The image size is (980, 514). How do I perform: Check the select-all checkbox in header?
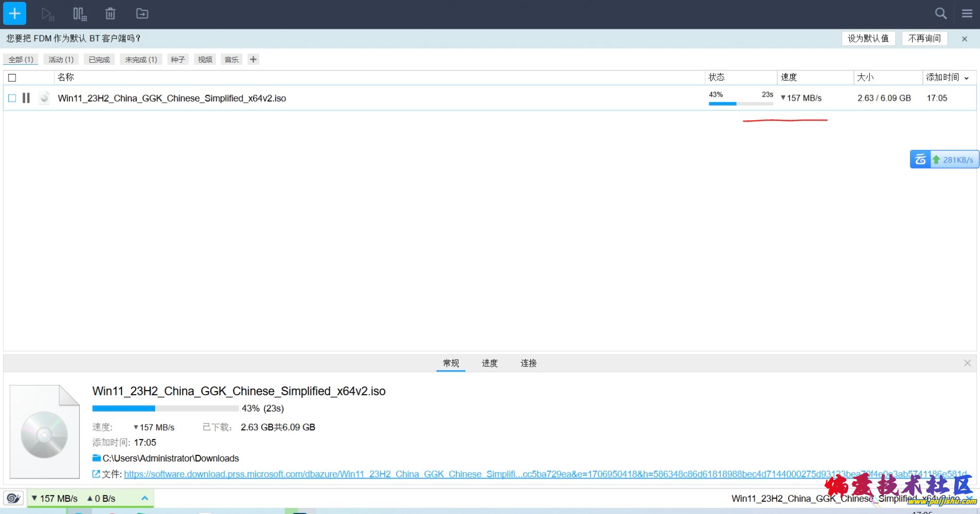(12, 78)
